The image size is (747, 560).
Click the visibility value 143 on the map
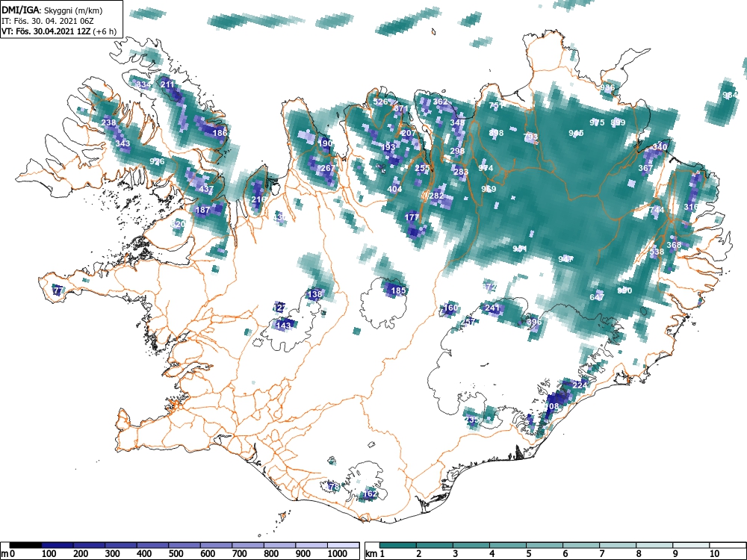(x=283, y=326)
